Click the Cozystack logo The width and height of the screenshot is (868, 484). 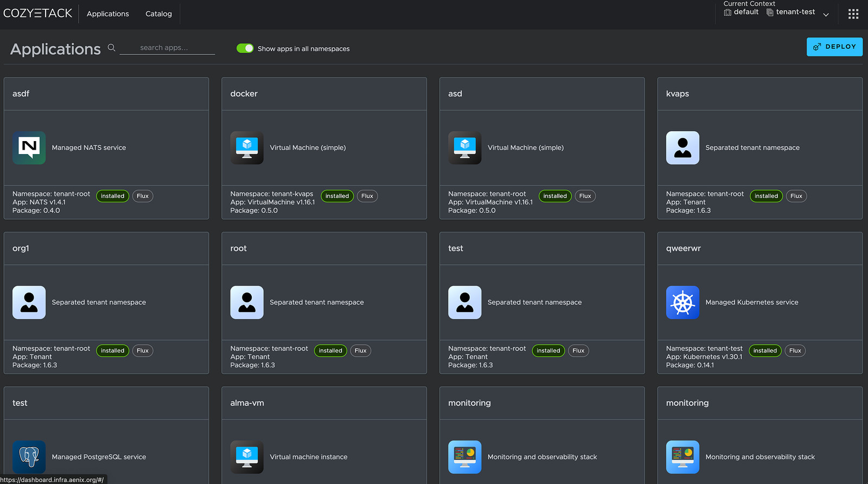37,14
